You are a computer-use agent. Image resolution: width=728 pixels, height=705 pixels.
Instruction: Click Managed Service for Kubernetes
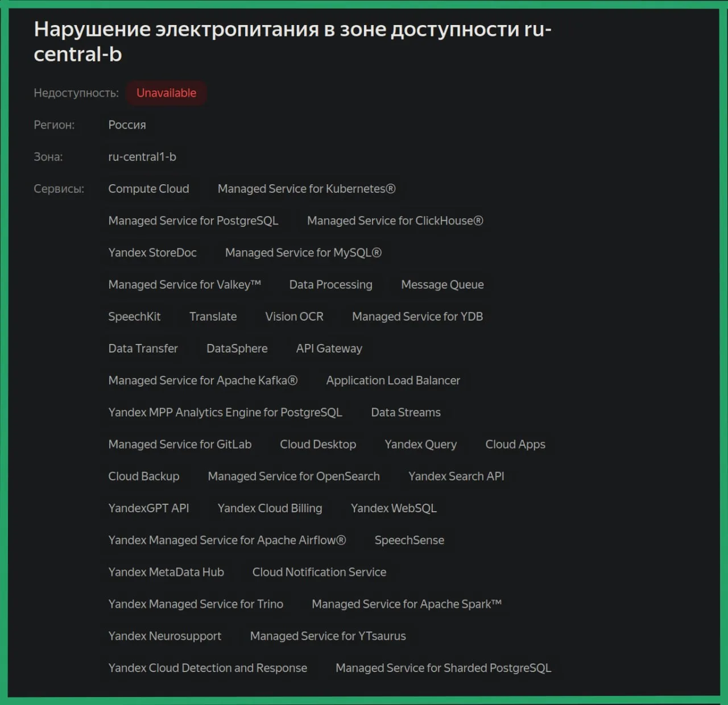[307, 189]
